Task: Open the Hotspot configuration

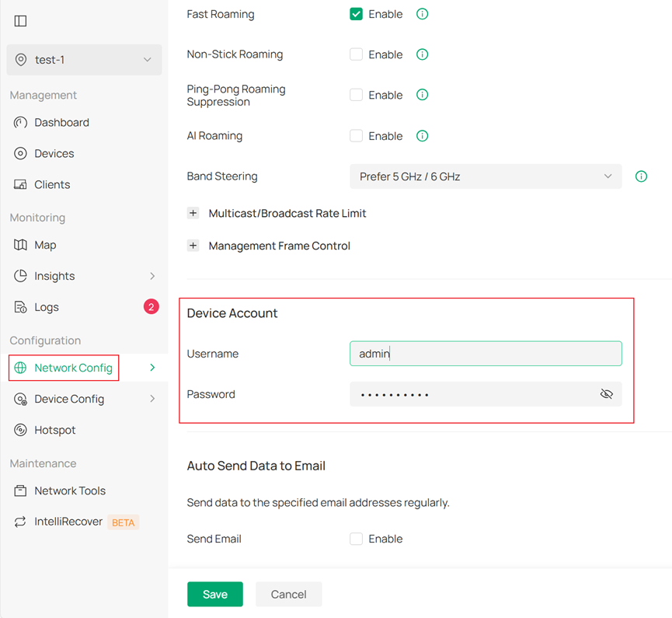Action: [55, 430]
